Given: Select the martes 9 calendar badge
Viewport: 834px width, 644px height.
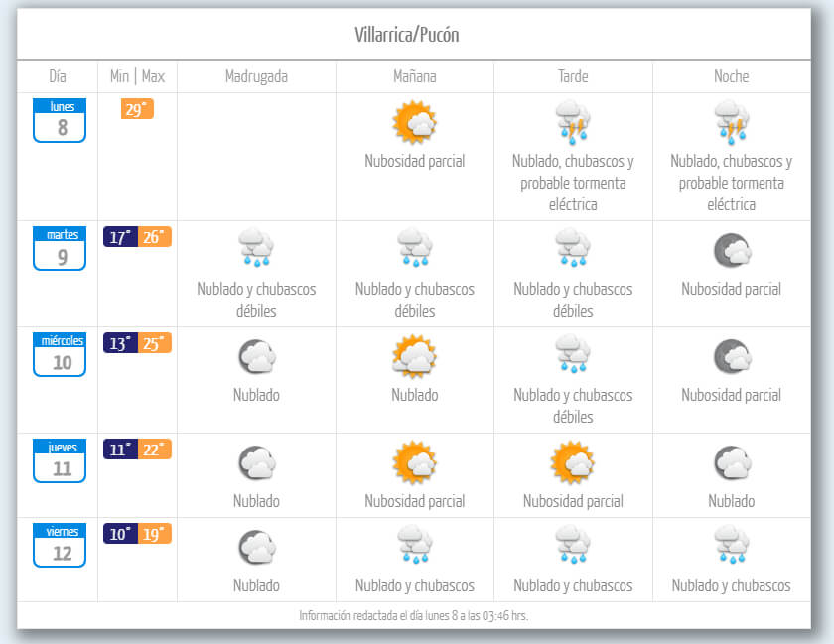Looking at the screenshot, I should [60, 248].
